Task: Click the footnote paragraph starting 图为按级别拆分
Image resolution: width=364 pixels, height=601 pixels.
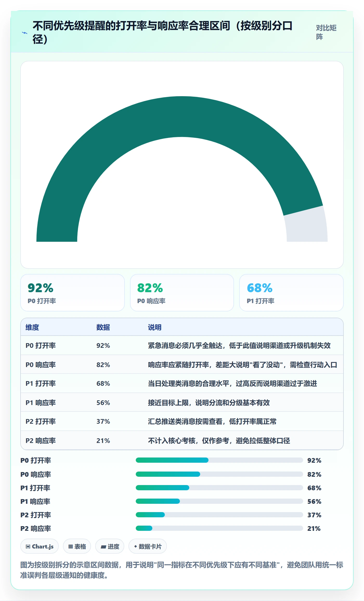Action: pos(182,570)
